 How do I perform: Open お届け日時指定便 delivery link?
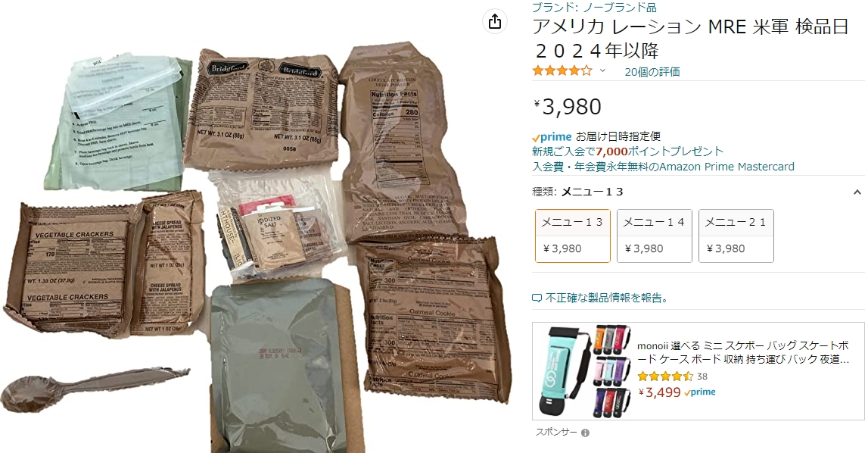click(618, 136)
